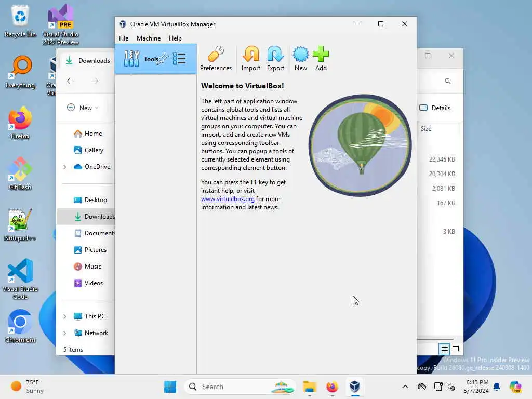532x399 pixels.
Task: Click the notification bell icon
Action: (x=497, y=387)
